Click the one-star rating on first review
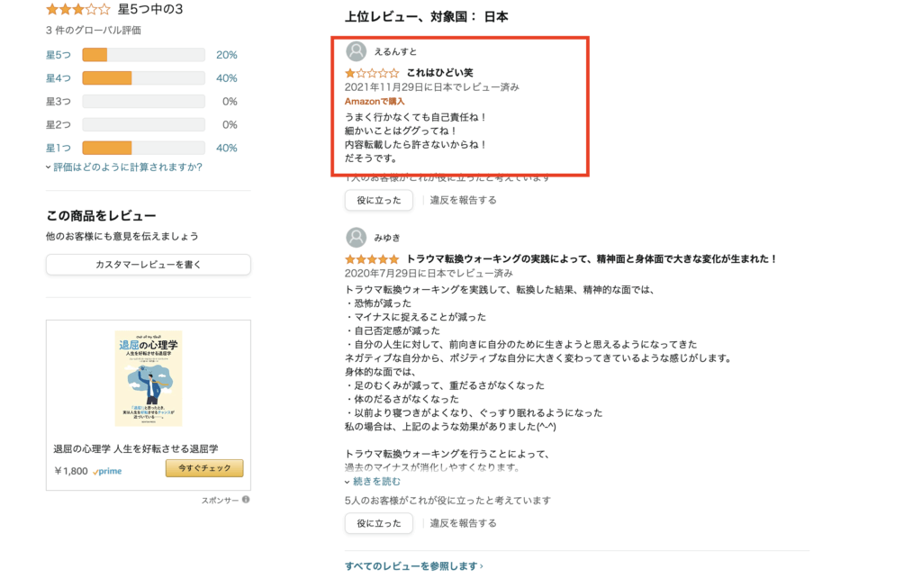 tap(372, 73)
